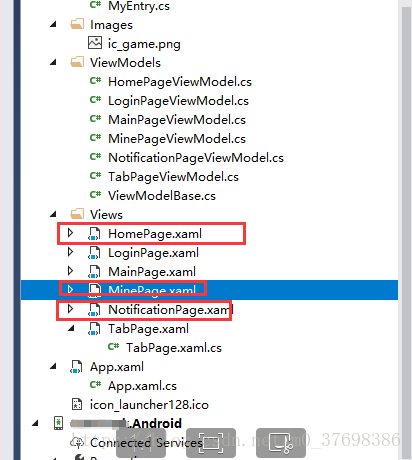Screen dimensions: 412x460
Task: Click the Android project phone icon
Action: pyautogui.click(x=58, y=423)
